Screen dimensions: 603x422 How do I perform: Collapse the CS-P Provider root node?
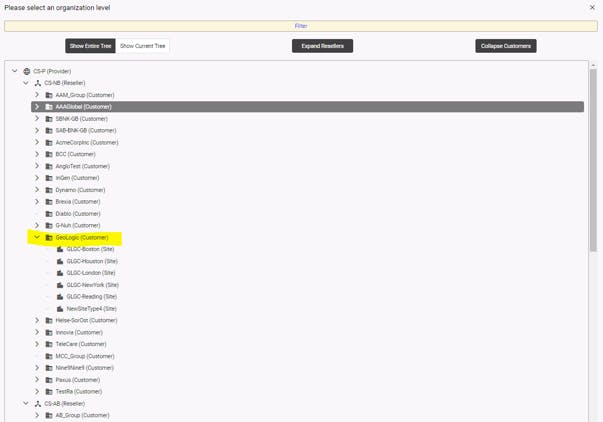(x=14, y=71)
